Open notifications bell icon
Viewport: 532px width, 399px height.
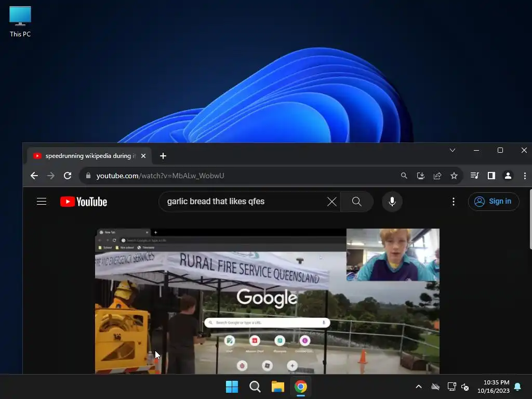tap(518, 387)
